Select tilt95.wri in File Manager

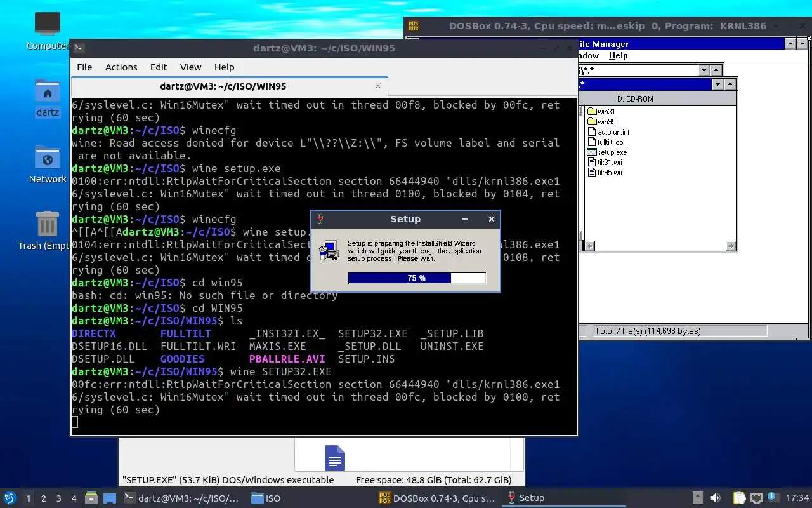click(605, 173)
